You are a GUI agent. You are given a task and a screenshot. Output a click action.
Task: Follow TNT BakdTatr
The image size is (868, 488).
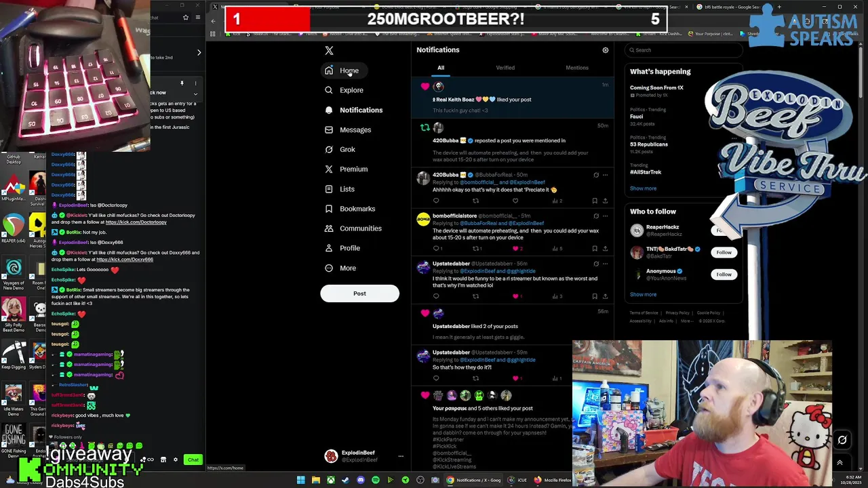click(724, 252)
